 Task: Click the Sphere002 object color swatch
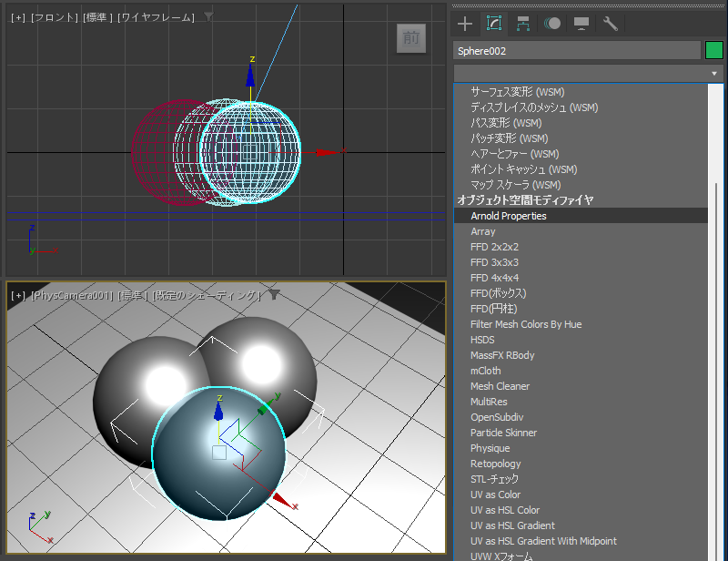714,50
